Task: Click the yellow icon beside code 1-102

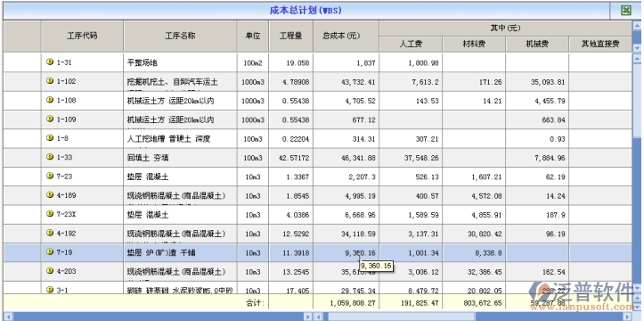Action: [50, 81]
